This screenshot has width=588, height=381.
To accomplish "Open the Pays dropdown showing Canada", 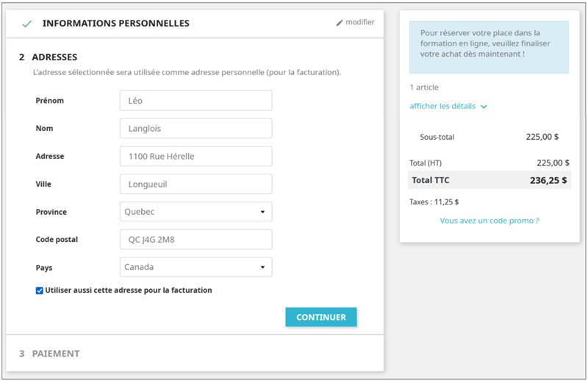I will point(196,267).
